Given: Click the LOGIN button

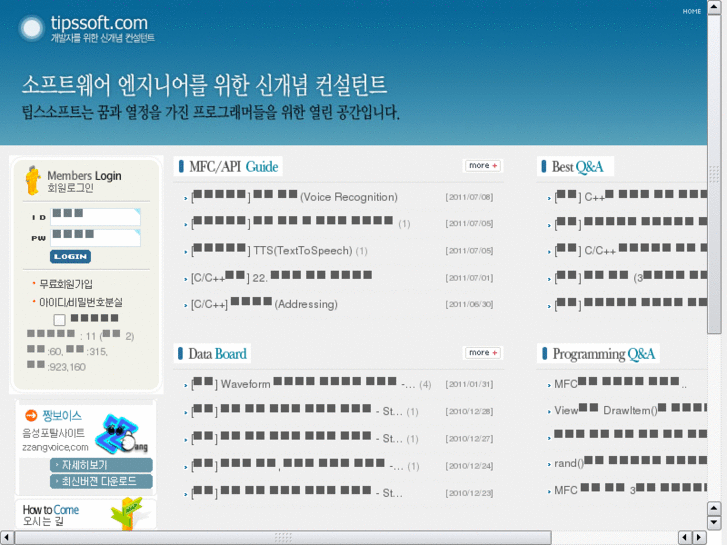Looking at the screenshot, I should pyautogui.click(x=70, y=256).
